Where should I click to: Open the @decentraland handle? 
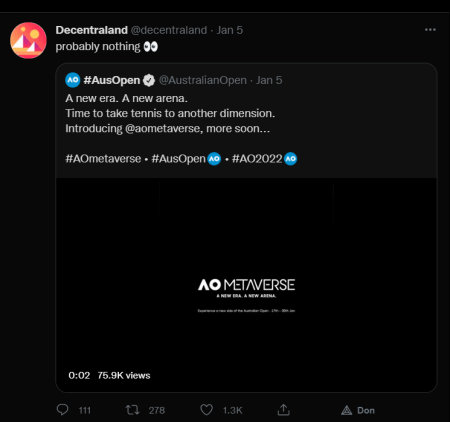169,30
